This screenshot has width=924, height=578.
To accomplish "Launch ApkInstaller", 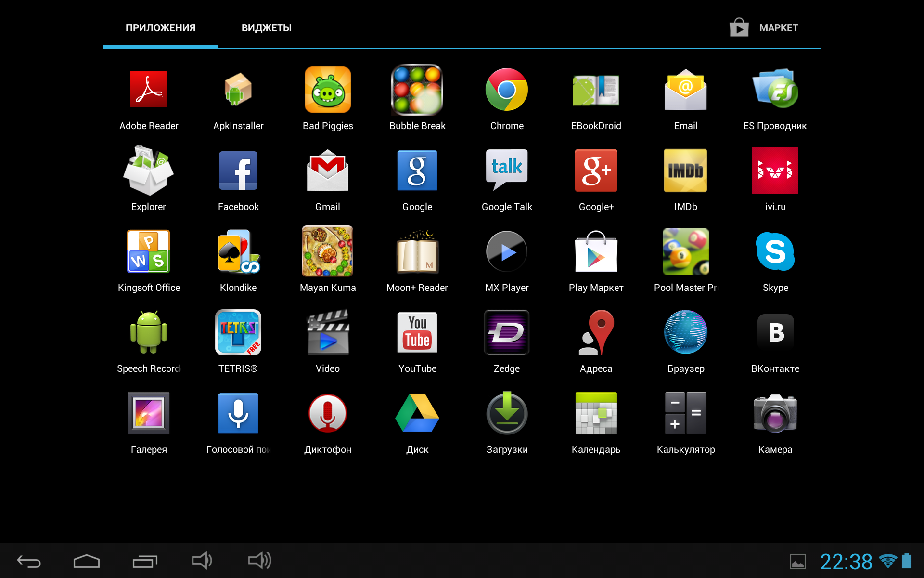I will [x=238, y=90].
